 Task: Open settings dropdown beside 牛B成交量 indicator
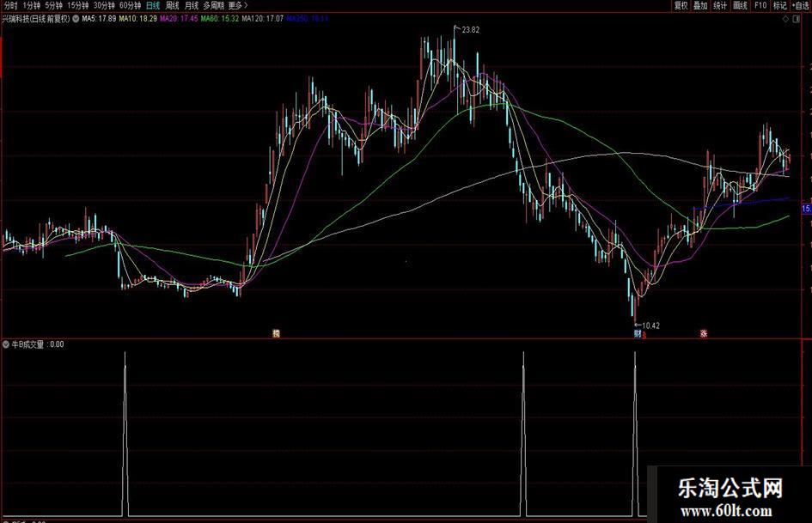(6, 344)
